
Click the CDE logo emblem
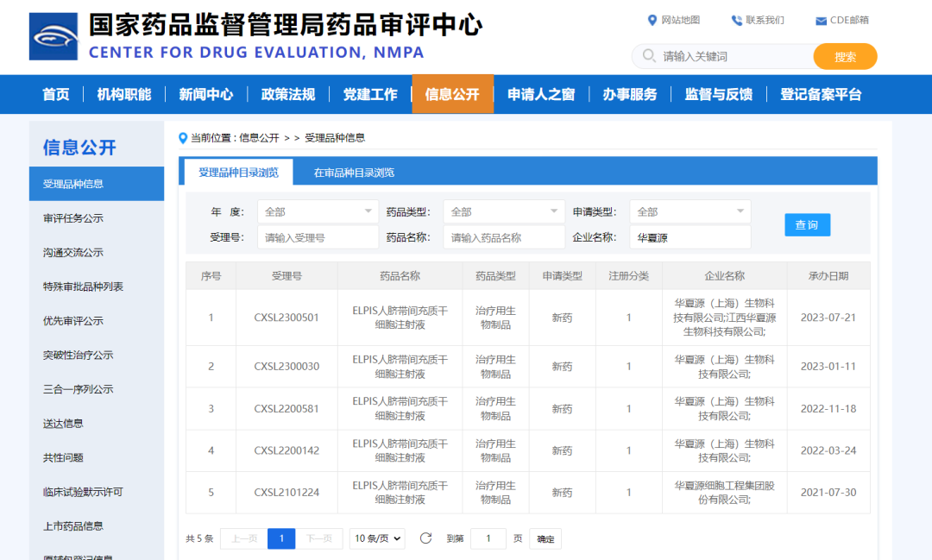pos(54,36)
